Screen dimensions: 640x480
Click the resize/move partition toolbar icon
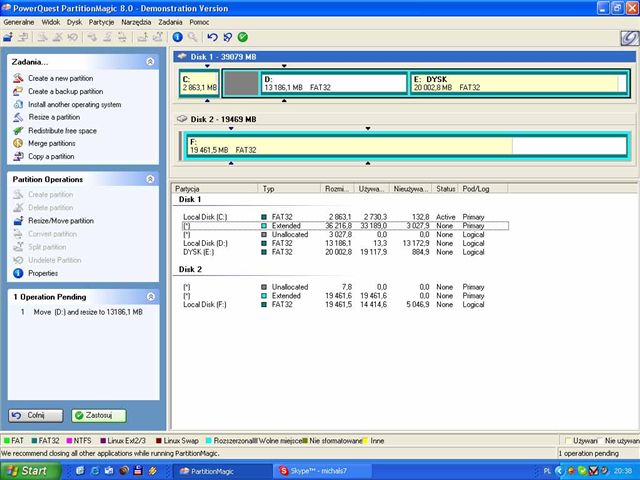tap(8, 38)
